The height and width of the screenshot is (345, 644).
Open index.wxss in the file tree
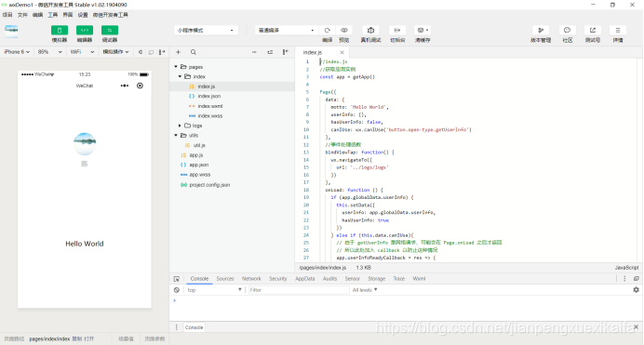point(233,115)
